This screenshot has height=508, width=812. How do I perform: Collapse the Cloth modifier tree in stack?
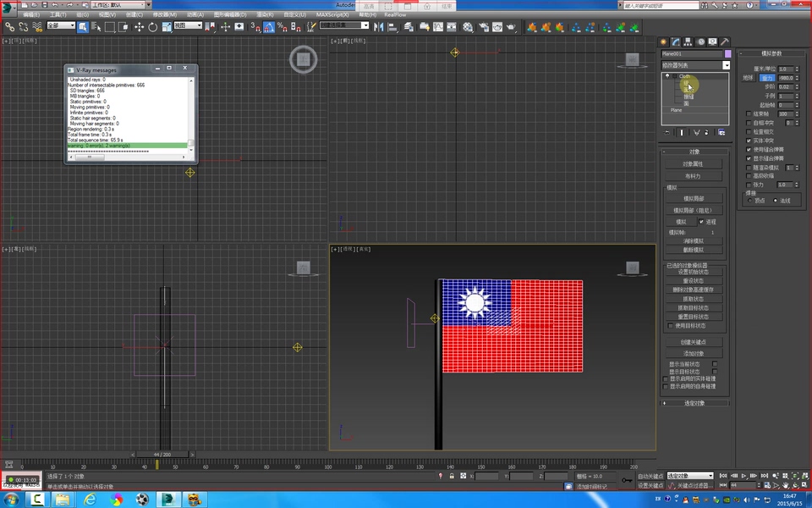[x=675, y=76]
